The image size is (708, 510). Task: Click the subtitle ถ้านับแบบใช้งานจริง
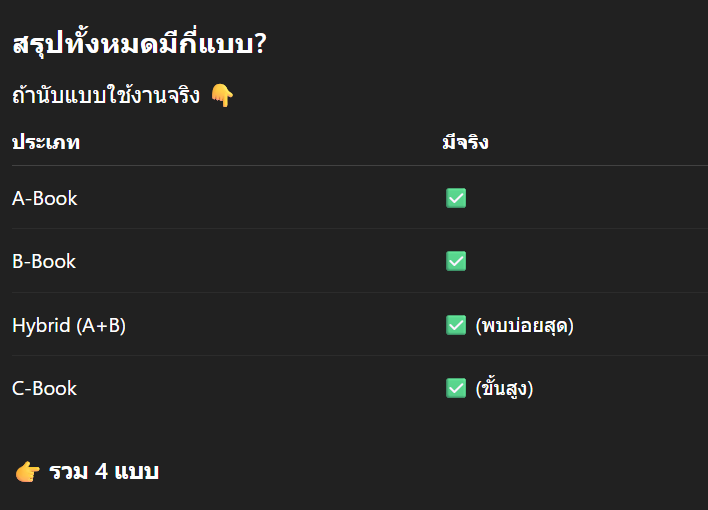tap(106, 96)
